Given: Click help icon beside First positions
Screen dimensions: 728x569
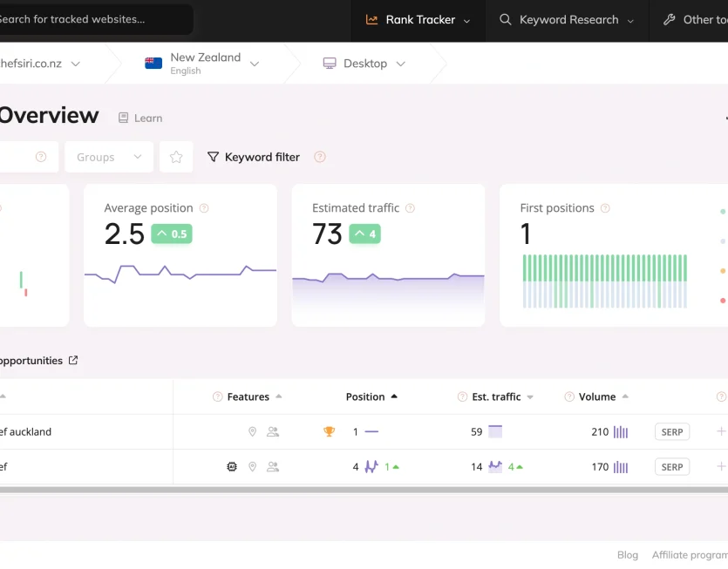Looking at the screenshot, I should pyautogui.click(x=605, y=208).
